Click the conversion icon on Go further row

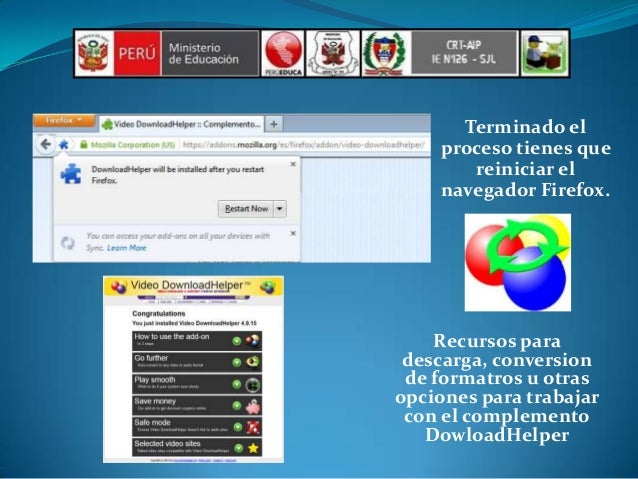click(253, 363)
